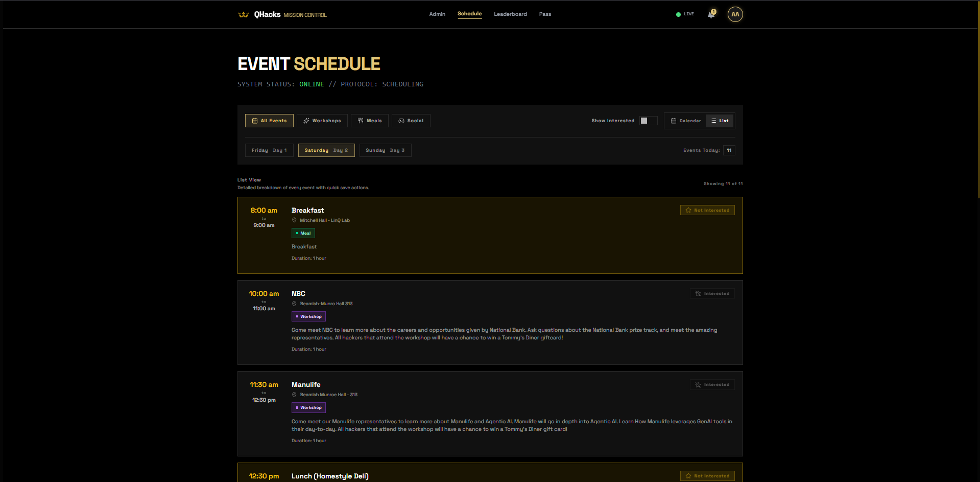Select the Sunday Day 3 tab
The height and width of the screenshot is (482, 980).
pyautogui.click(x=385, y=150)
